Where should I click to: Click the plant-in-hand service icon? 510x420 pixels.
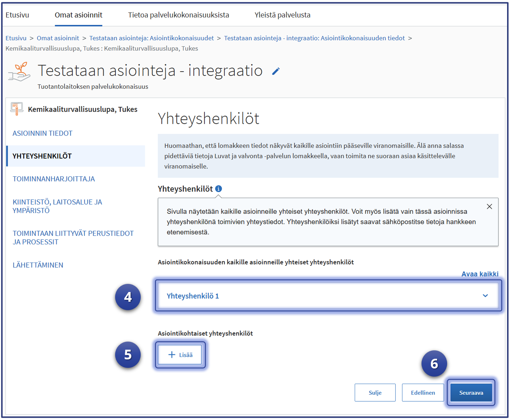click(19, 72)
